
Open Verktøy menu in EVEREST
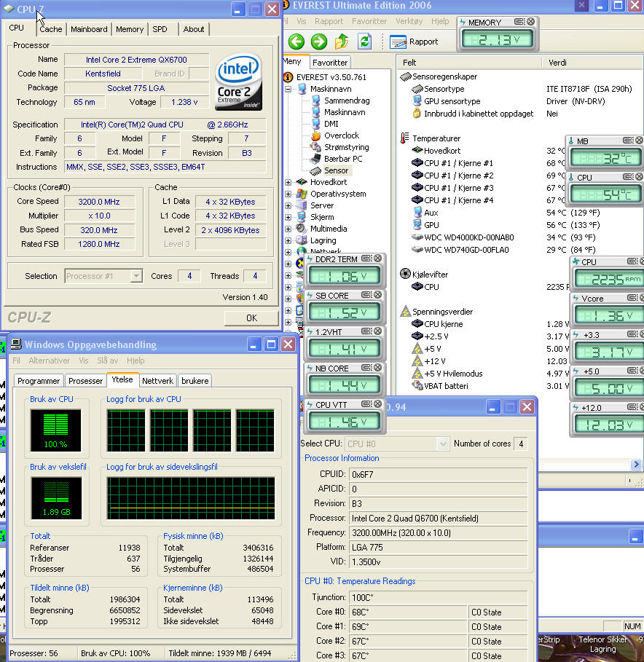point(409,21)
